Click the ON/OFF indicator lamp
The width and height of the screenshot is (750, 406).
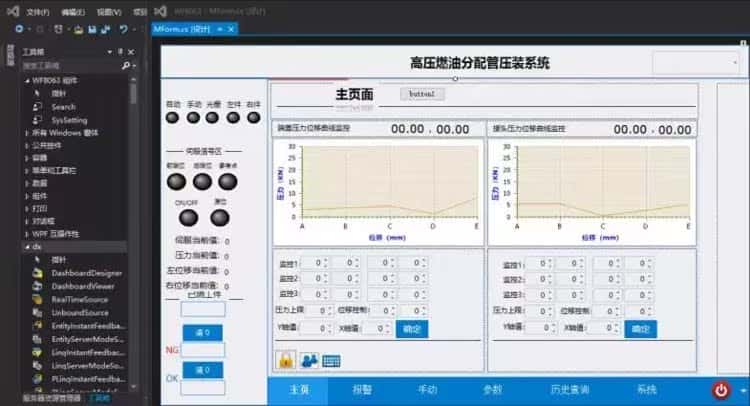tap(188, 218)
